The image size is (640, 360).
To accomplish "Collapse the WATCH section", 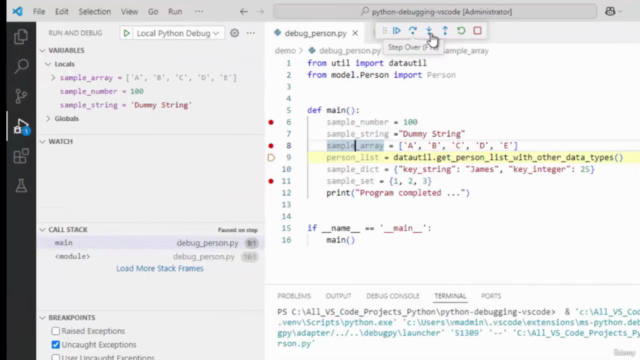I will point(42,141).
